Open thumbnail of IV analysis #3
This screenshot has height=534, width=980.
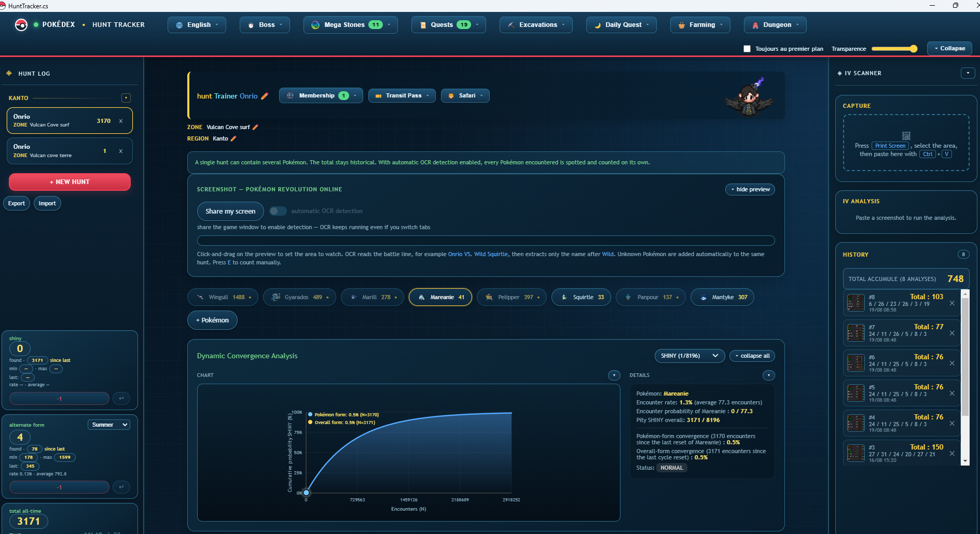(856, 453)
